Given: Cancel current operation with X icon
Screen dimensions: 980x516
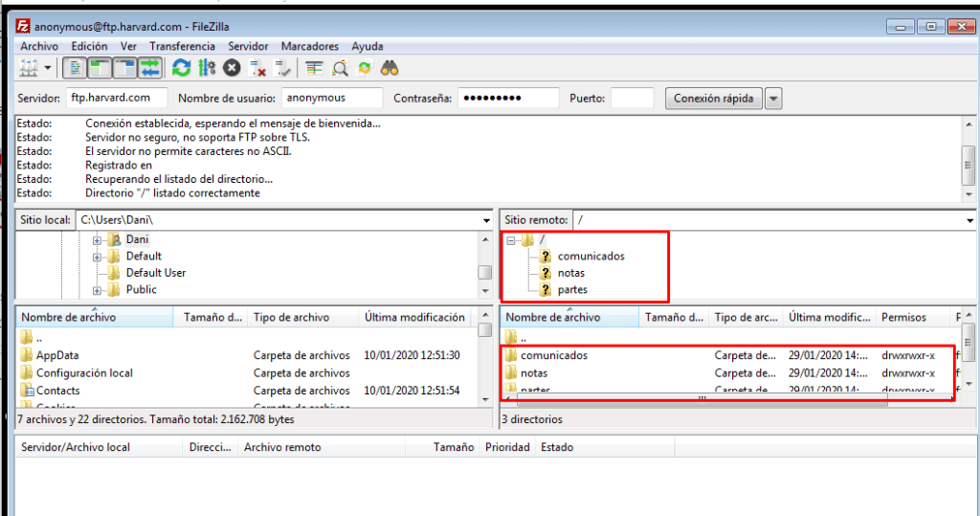Looking at the screenshot, I should click(232, 68).
